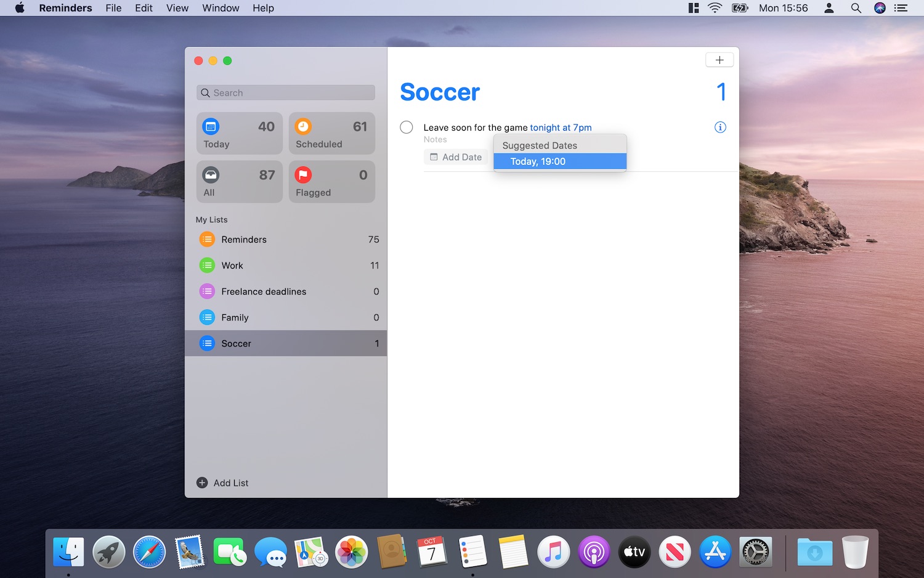Click the Add Date button

(x=456, y=157)
